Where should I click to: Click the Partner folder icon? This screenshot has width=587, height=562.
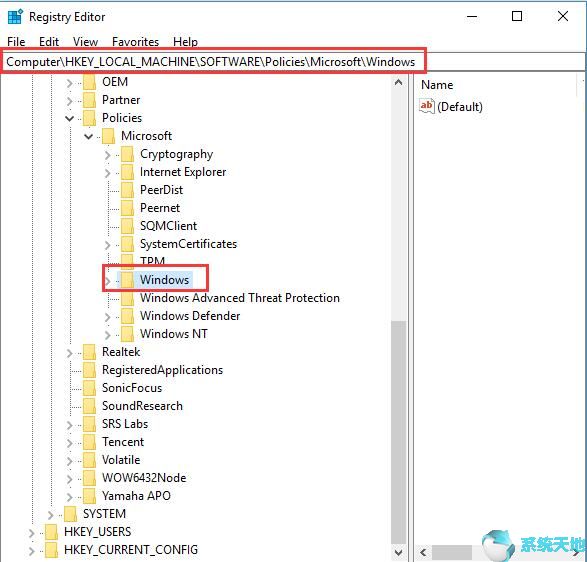click(89, 100)
